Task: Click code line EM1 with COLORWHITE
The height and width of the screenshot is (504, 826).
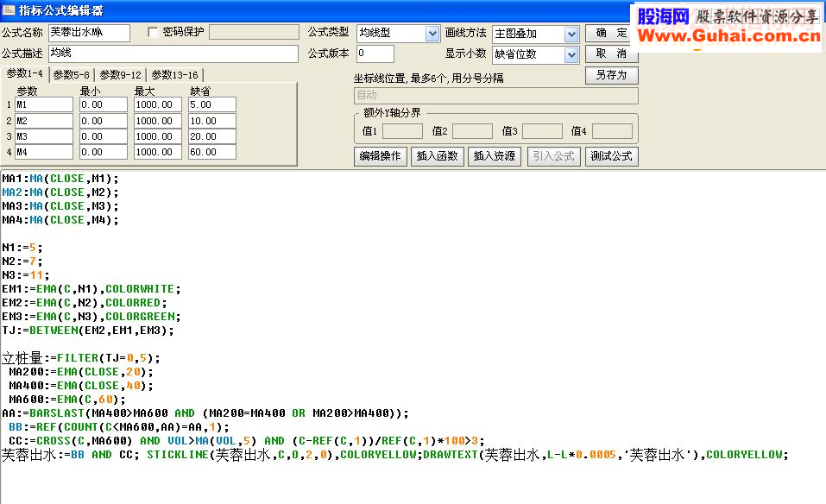Action: click(x=91, y=288)
